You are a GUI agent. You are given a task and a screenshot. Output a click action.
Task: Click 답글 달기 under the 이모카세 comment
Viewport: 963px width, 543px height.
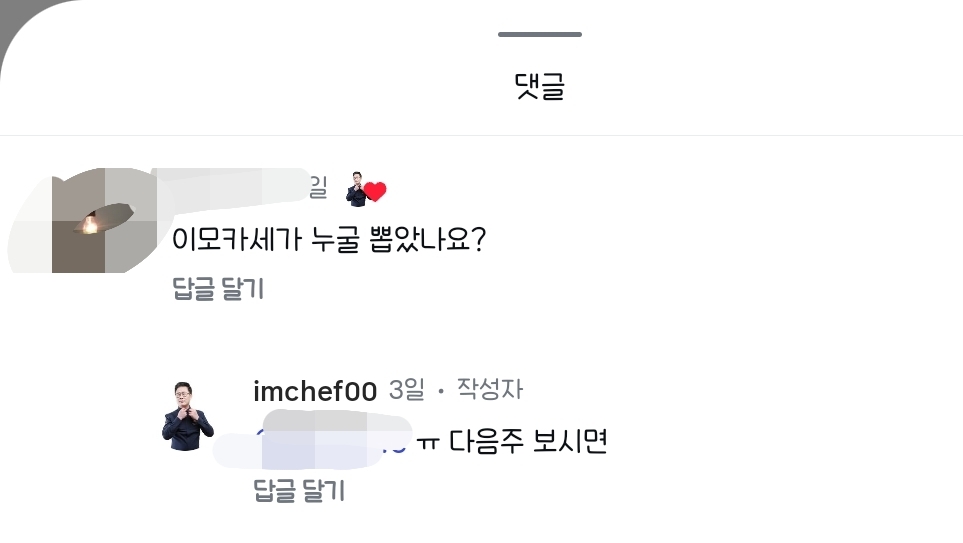[218, 288]
